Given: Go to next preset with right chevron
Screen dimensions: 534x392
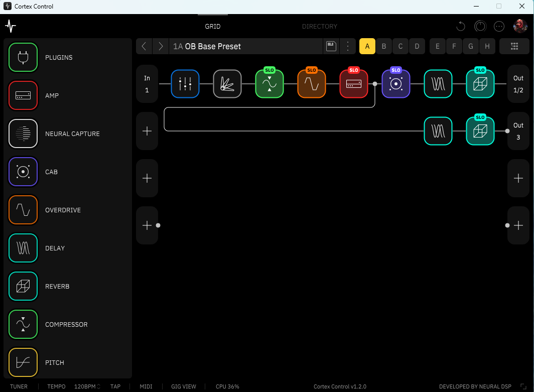Looking at the screenshot, I should click(x=161, y=46).
